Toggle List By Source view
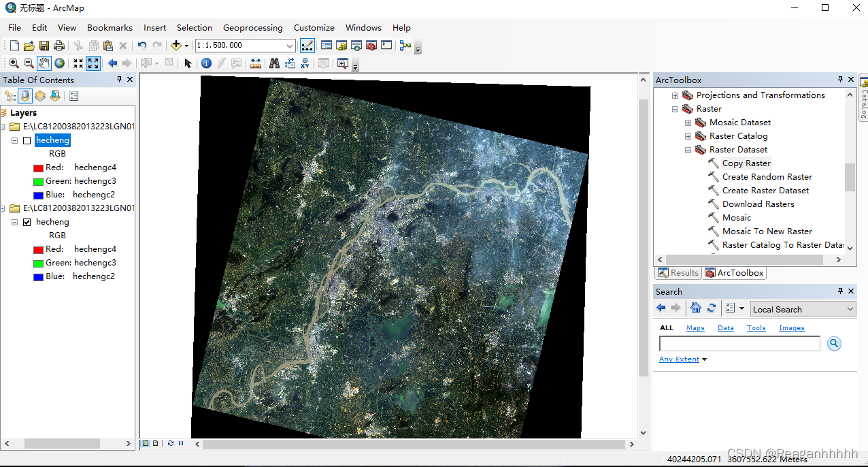868x467 pixels. click(25, 96)
